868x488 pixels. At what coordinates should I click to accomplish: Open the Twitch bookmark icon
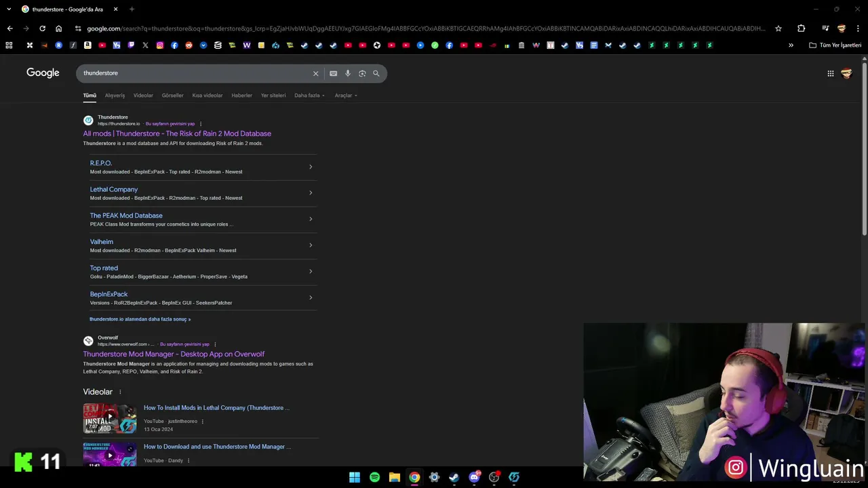[x=131, y=45]
